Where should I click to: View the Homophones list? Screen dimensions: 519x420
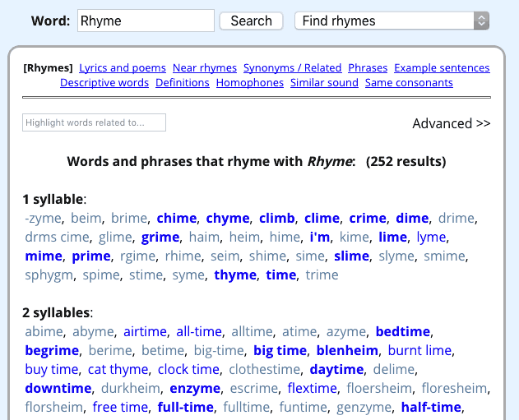point(250,83)
